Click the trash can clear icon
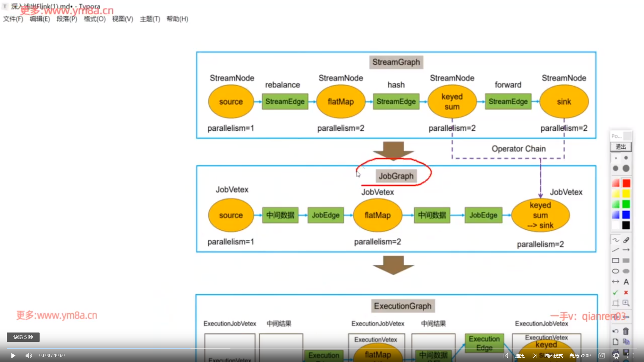Image resolution: width=644 pixels, height=362 pixels. point(626,331)
